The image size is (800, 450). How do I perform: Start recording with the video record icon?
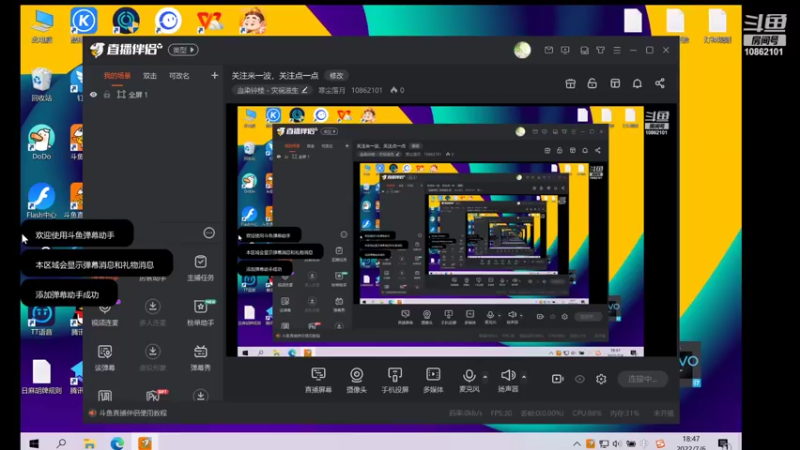point(558,379)
